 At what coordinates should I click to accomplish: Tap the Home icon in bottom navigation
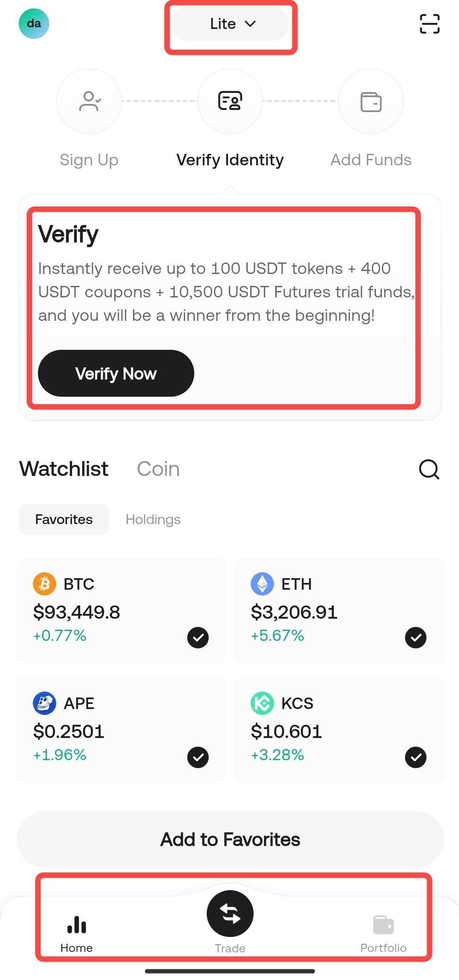(x=76, y=925)
